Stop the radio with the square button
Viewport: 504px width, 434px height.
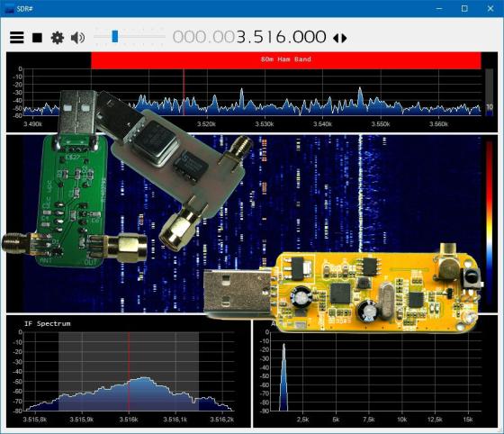[37, 38]
